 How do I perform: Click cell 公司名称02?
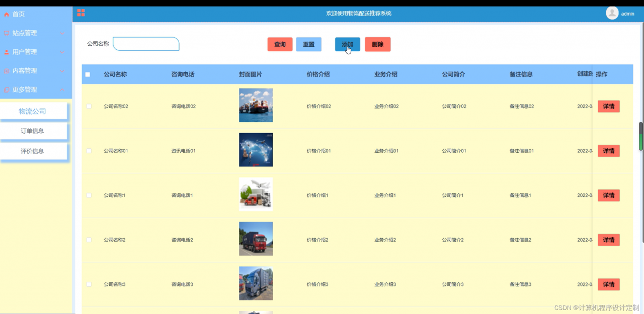pos(116,107)
